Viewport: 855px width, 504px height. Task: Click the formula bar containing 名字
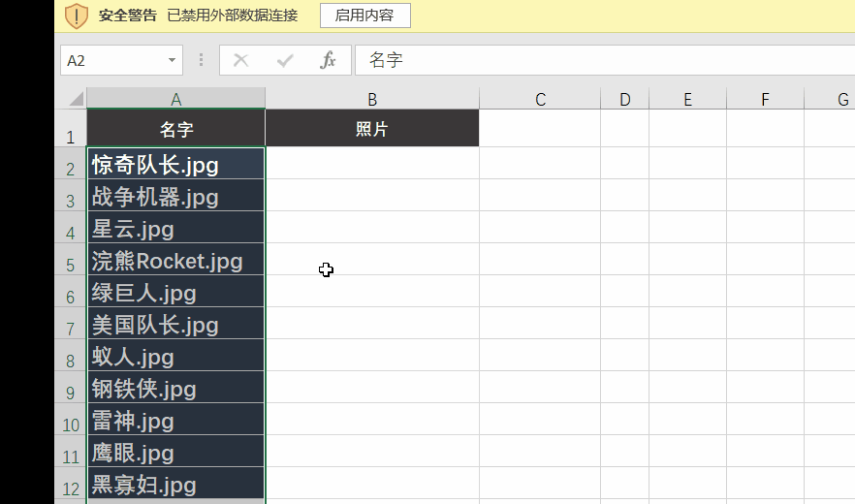coord(605,60)
